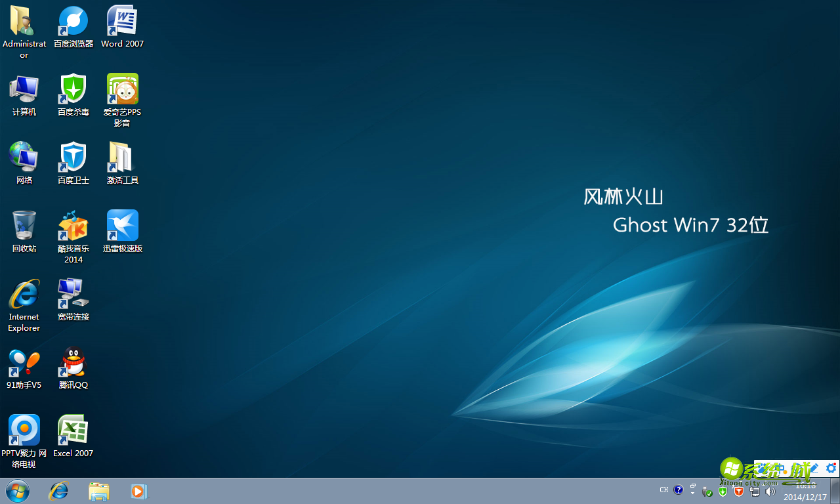The image size is (840, 504).
Task: Open the volume slider from the speaker icon
Action: [770, 491]
